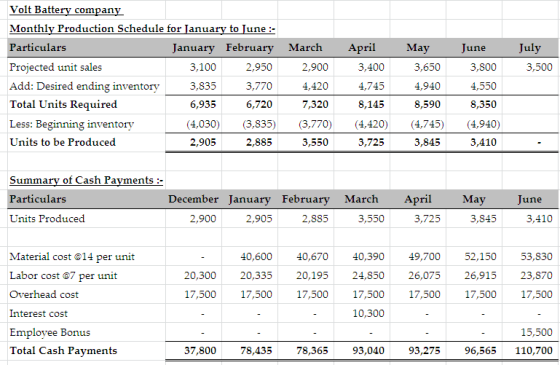The width and height of the screenshot is (560, 365).
Task: Click the Monthly Production Schedule heading cell
Action: 142,28
